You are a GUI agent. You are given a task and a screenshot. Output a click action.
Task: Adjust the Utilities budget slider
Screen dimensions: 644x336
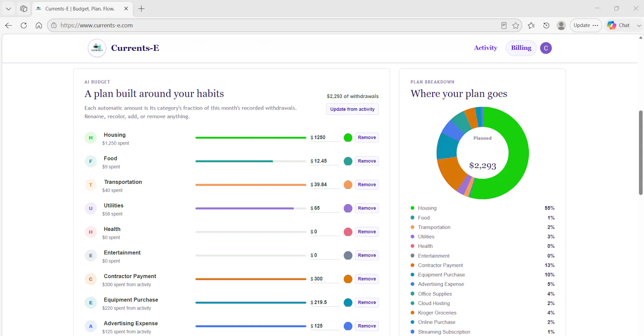tap(251, 208)
